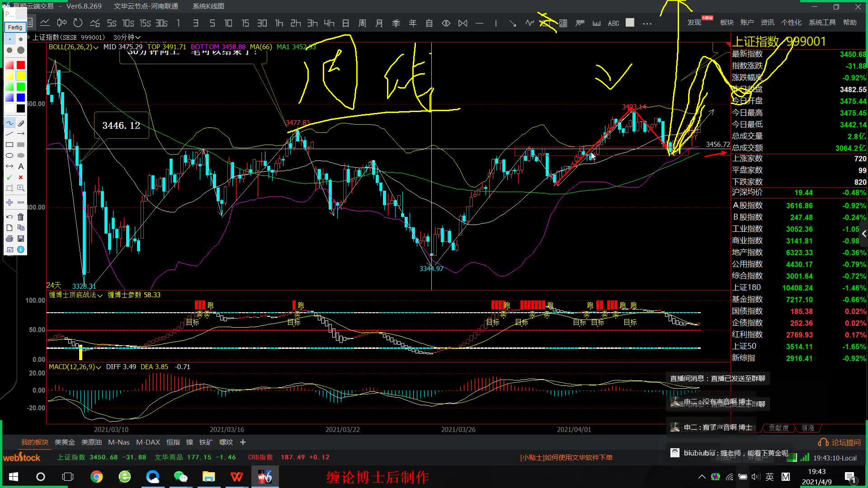This screenshot has width=868, height=488.
Task: Select the straight line drawing tool
Action: (9, 134)
